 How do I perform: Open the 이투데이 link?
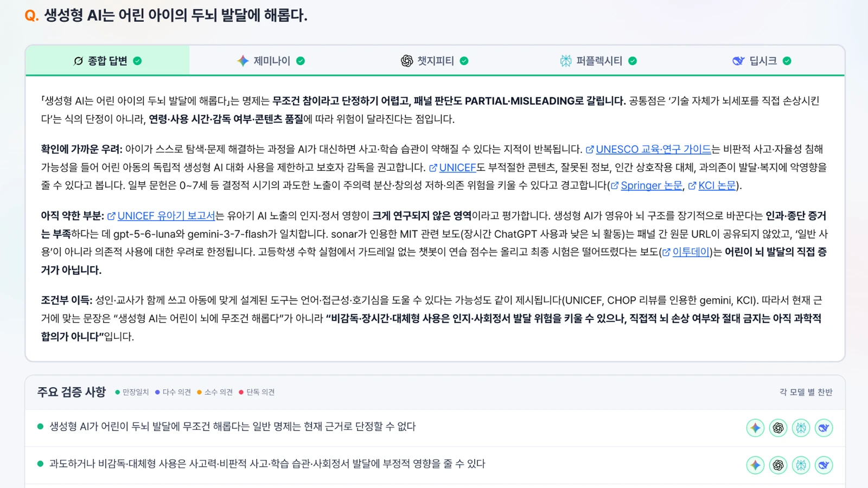pyautogui.click(x=686, y=252)
